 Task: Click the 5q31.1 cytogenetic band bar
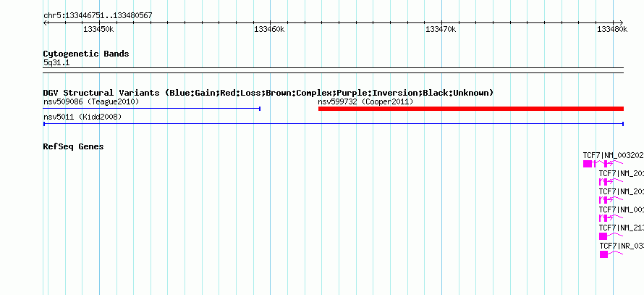click(x=334, y=70)
